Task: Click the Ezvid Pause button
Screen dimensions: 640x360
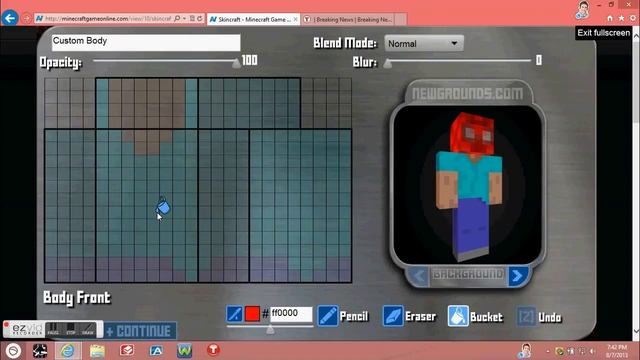Action: point(53,329)
